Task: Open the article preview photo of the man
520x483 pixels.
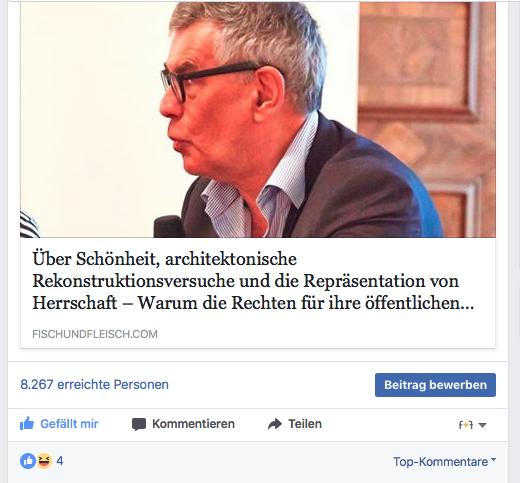Action: pyautogui.click(x=258, y=120)
